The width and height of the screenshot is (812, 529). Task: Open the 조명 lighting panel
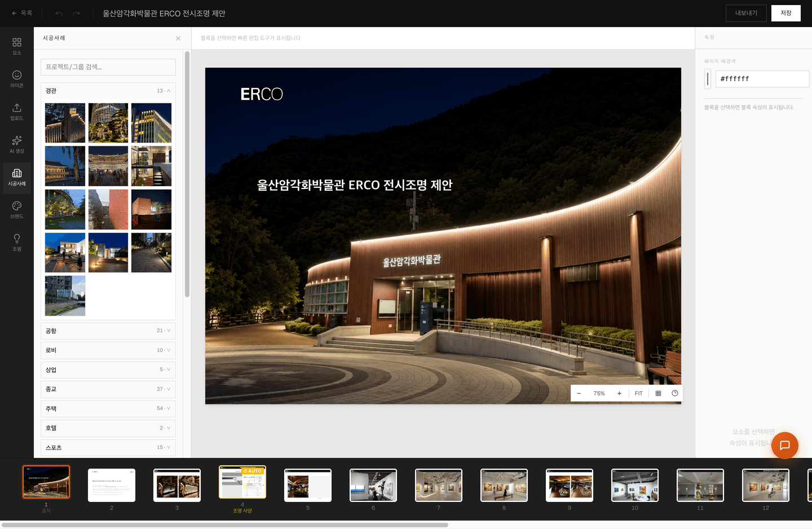[x=17, y=243]
